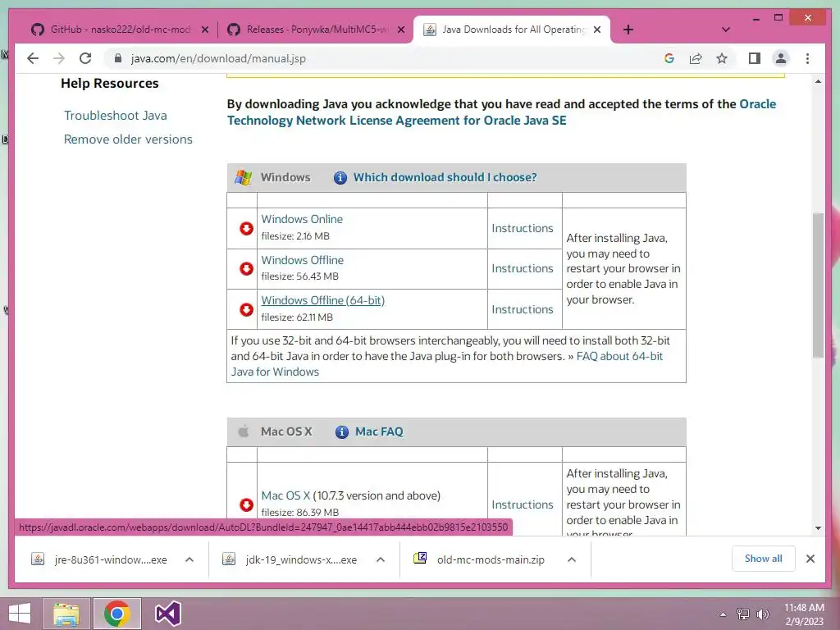The image size is (840, 630).
Task: Click the scrollbar up arrow
Action: (818, 81)
